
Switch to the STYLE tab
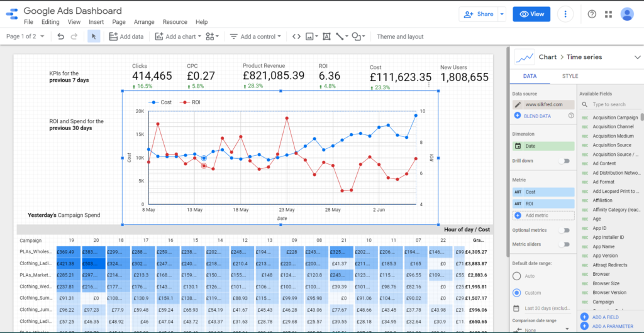[x=570, y=76]
